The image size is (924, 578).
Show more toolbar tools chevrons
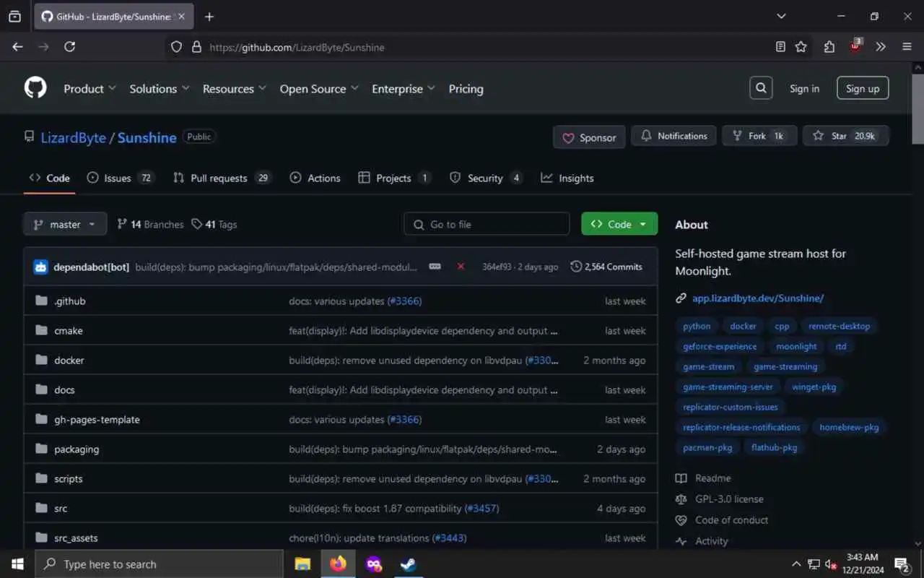tap(881, 47)
